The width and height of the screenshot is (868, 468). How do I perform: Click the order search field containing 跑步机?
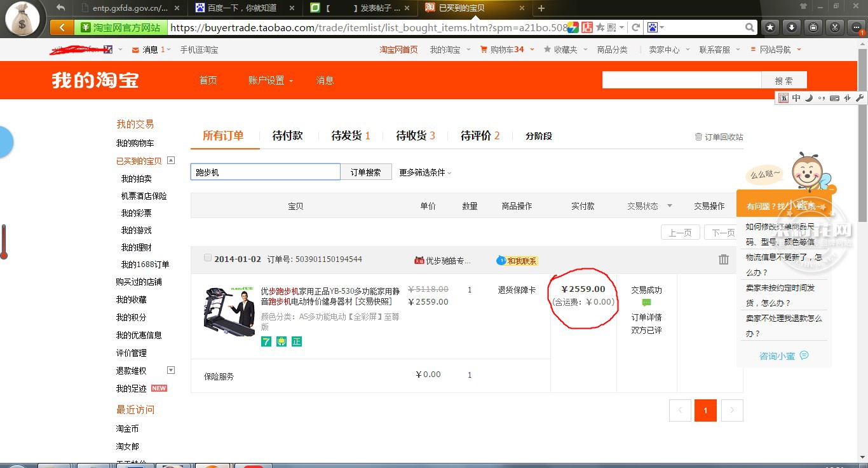click(266, 172)
